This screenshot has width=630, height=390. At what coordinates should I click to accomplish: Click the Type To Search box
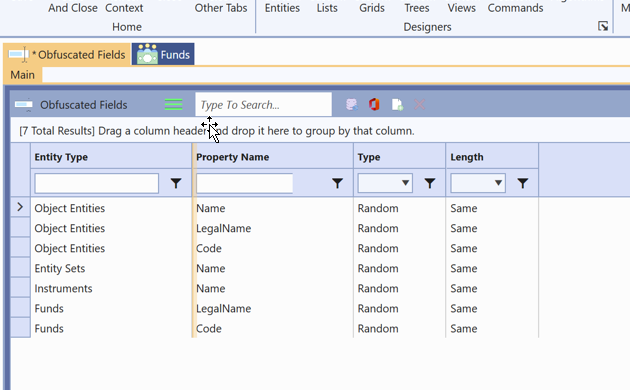[x=264, y=105]
